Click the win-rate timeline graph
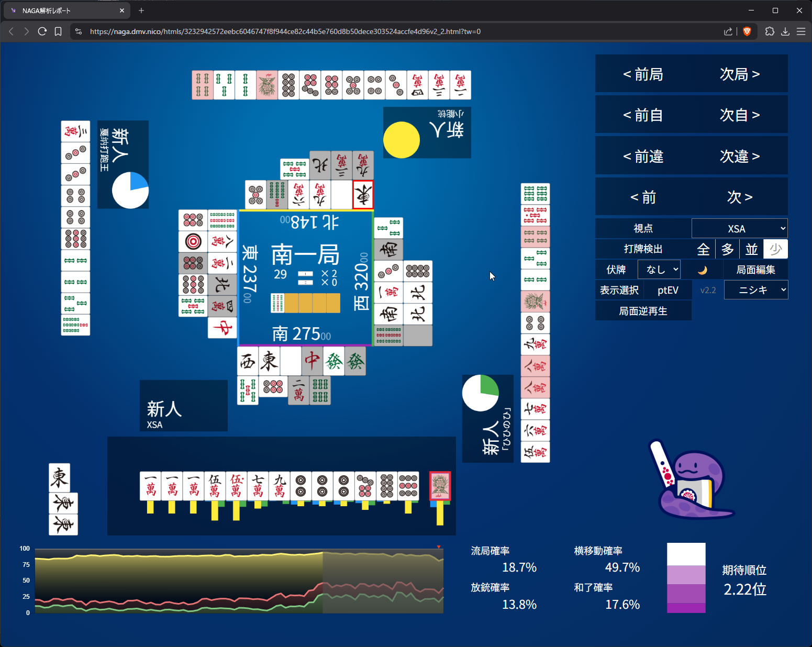The image size is (812, 647). 239,581
